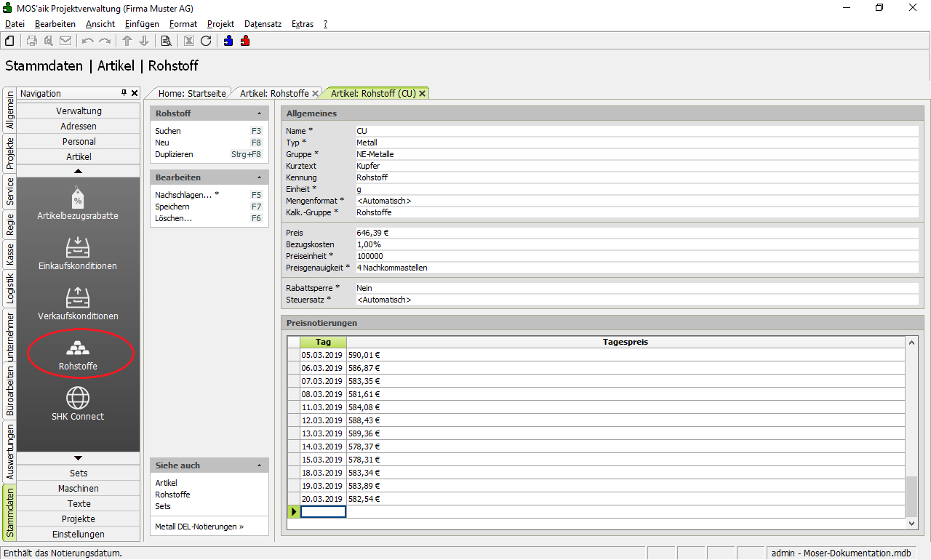The height and width of the screenshot is (560, 931).
Task: Select the Projekte vertical side tab
Action: [10, 154]
